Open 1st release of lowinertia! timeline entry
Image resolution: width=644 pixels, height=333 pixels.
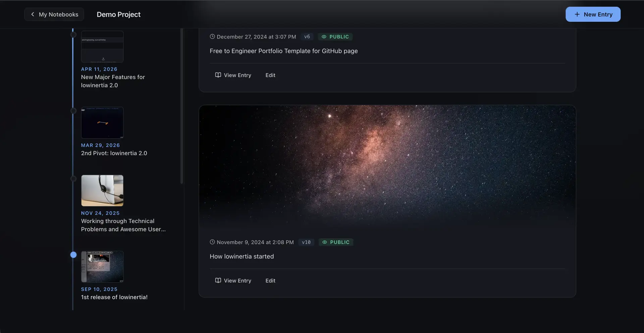pyautogui.click(x=114, y=297)
